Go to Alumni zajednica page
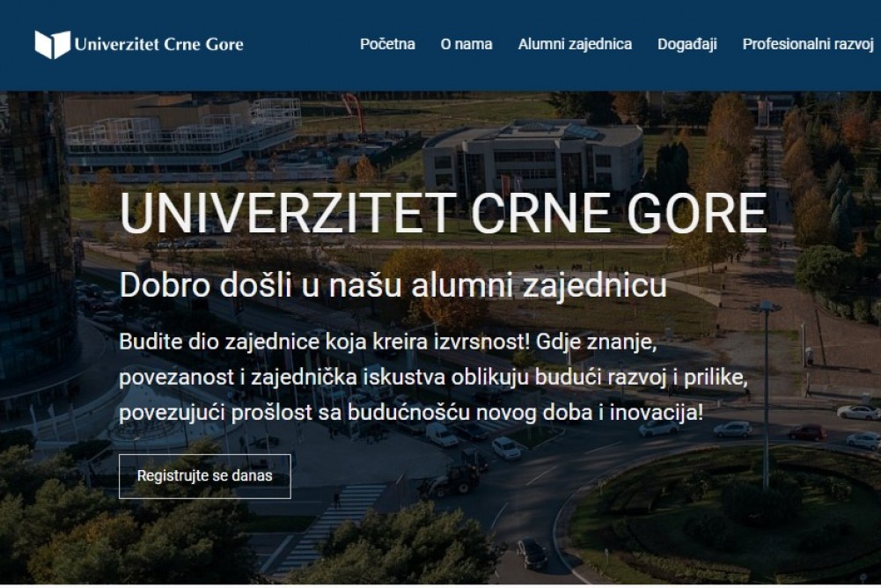This screenshot has height=588, width=881. coord(575,44)
